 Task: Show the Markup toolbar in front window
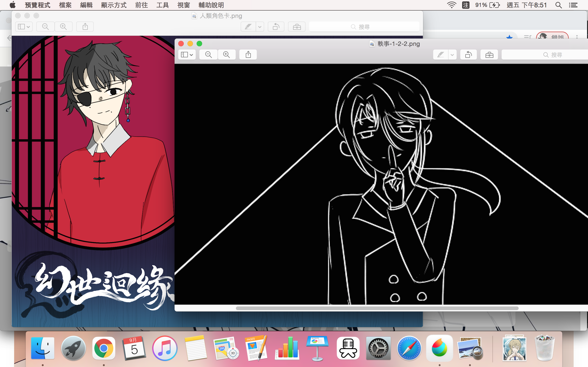coord(489,55)
